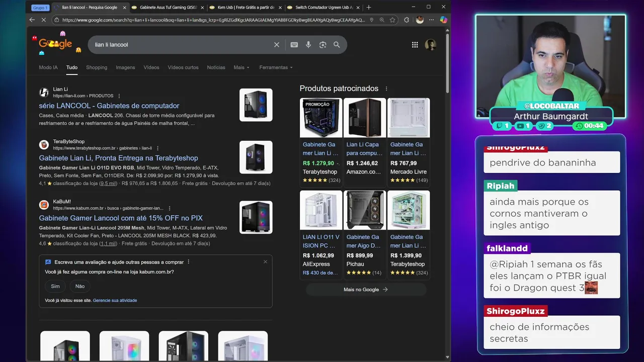The image size is (644, 362).
Task: Open on-screen keyboard icon in search box
Action: click(294, 45)
